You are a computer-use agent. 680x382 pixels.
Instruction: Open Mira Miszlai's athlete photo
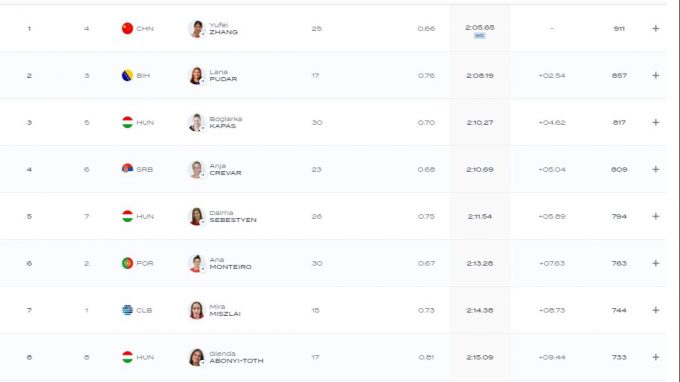click(x=196, y=310)
